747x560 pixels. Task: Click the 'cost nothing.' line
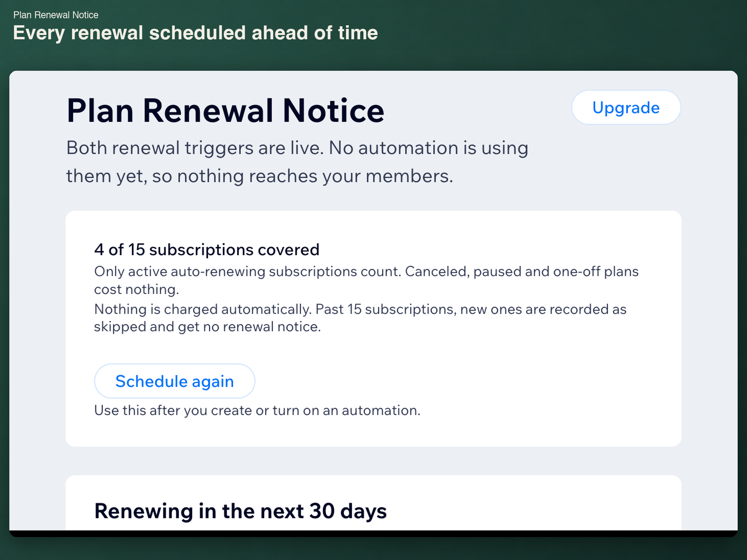137,289
